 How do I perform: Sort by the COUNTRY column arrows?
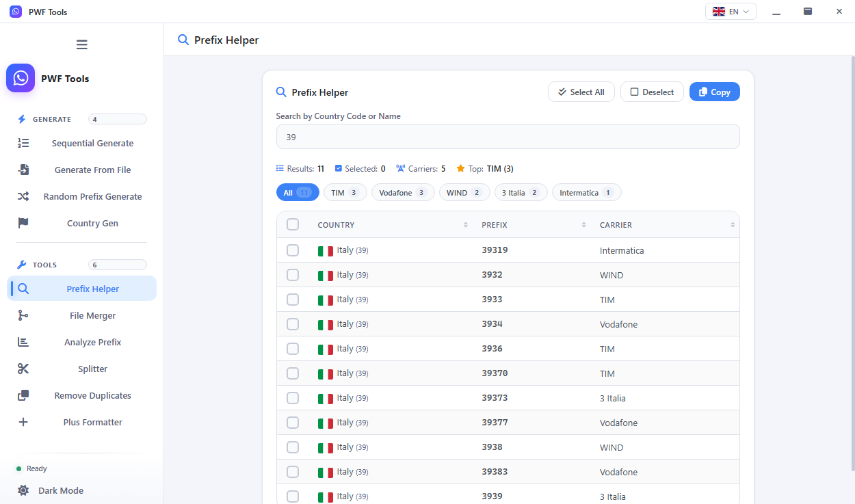[466, 225]
